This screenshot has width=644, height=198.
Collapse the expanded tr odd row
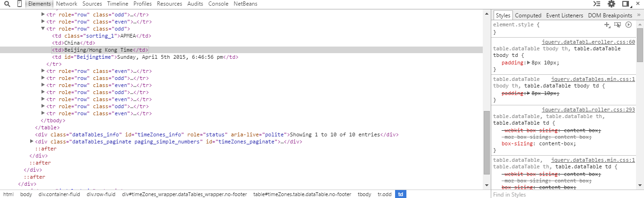pos(43,29)
